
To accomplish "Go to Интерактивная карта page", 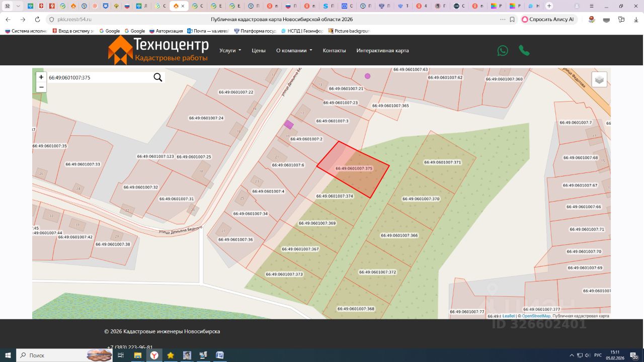I will click(x=382, y=50).
